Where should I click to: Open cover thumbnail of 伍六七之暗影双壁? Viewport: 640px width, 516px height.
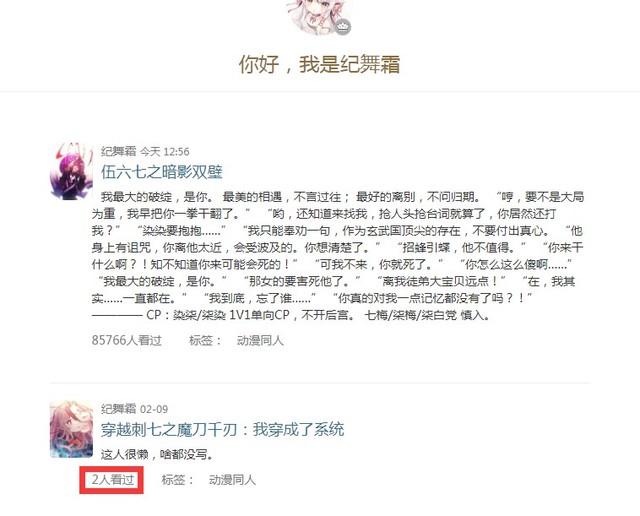pyautogui.click(x=71, y=171)
